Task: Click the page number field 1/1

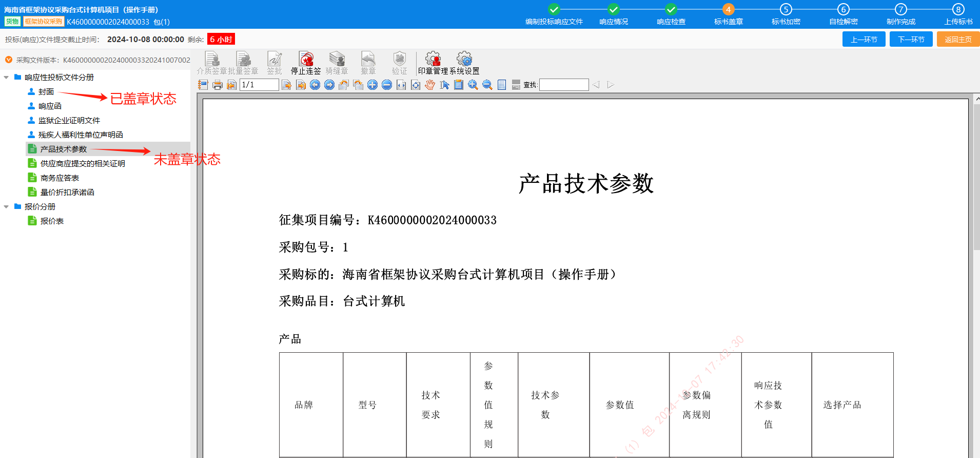Action: 259,85
